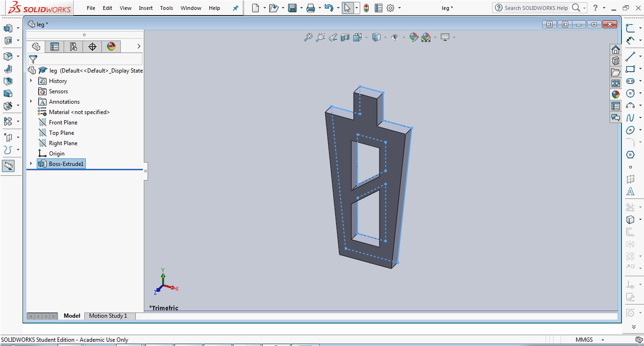
Task: Open the Insert menu
Action: [x=146, y=8]
